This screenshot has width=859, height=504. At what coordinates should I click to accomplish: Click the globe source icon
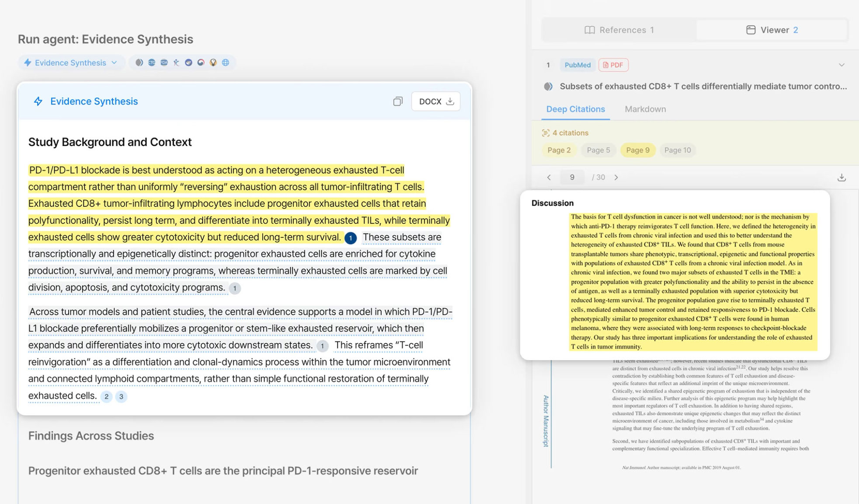(x=226, y=63)
